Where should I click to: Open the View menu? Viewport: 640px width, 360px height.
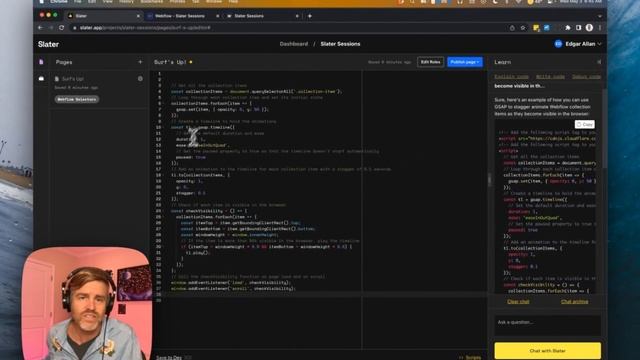coord(107,2)
